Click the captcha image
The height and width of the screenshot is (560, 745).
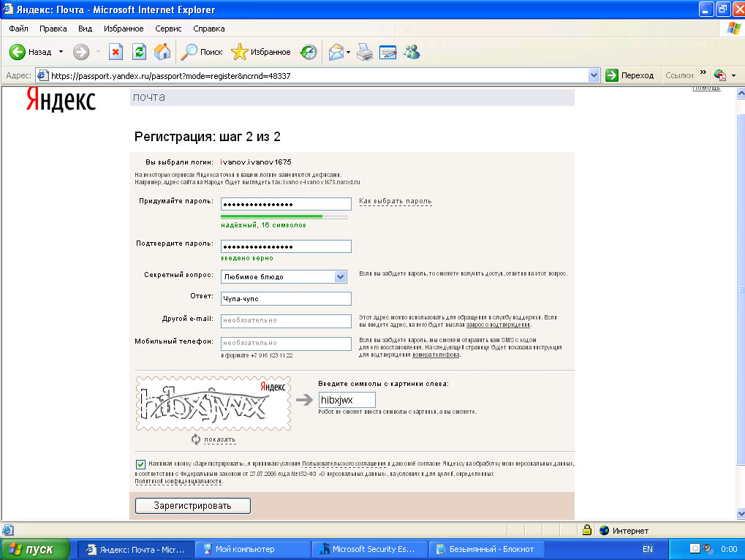point(213,404)
